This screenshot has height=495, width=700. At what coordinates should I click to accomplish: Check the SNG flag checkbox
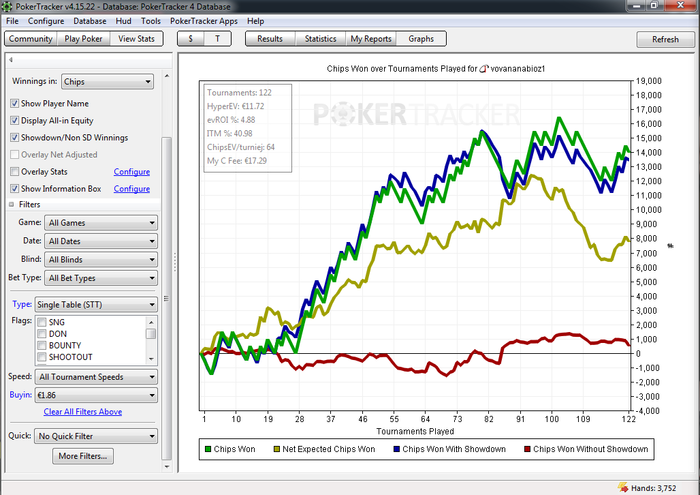(42, 322)
